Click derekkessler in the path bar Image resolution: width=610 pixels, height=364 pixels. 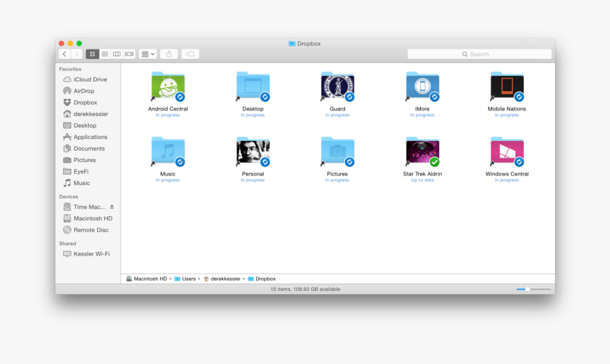[x=222, y=279]
